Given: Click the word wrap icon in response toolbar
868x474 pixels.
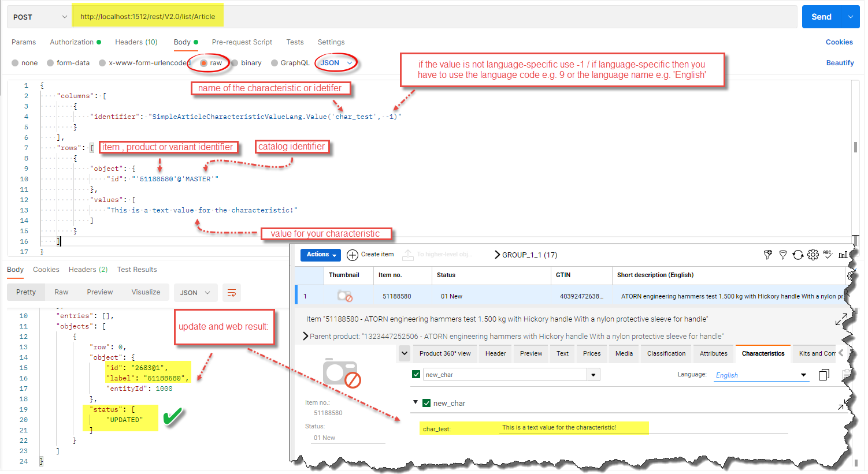Looking at the screenshot, I should pyautogui.click(x=232, y=293).
